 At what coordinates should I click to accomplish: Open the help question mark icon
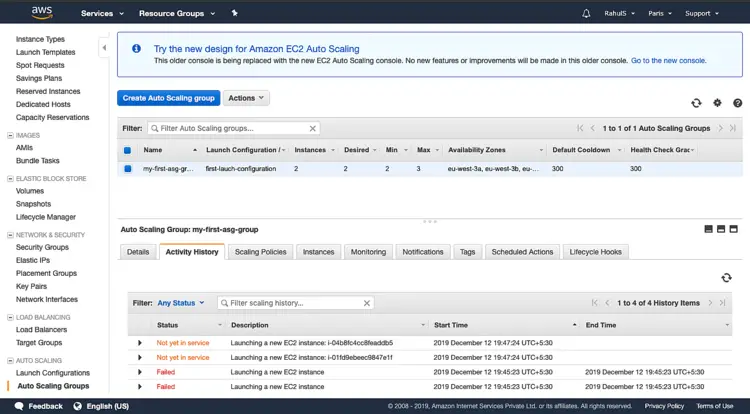(737, 103)
